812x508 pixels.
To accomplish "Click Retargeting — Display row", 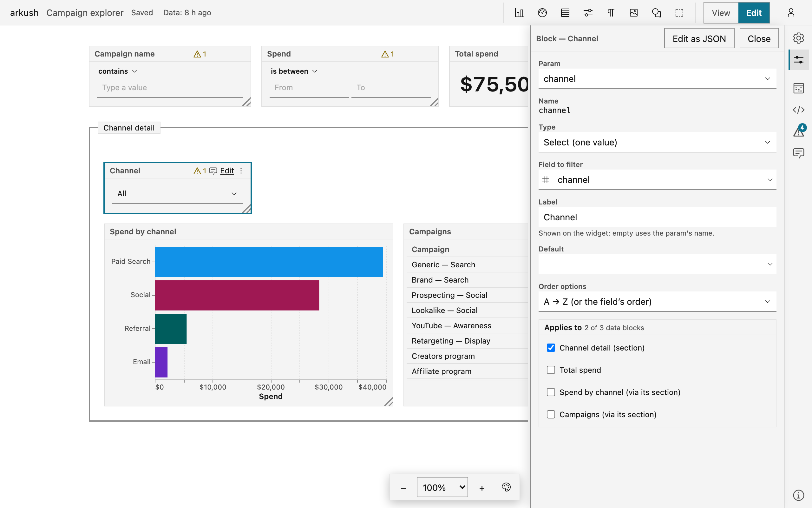I will [x=467, y=341].
